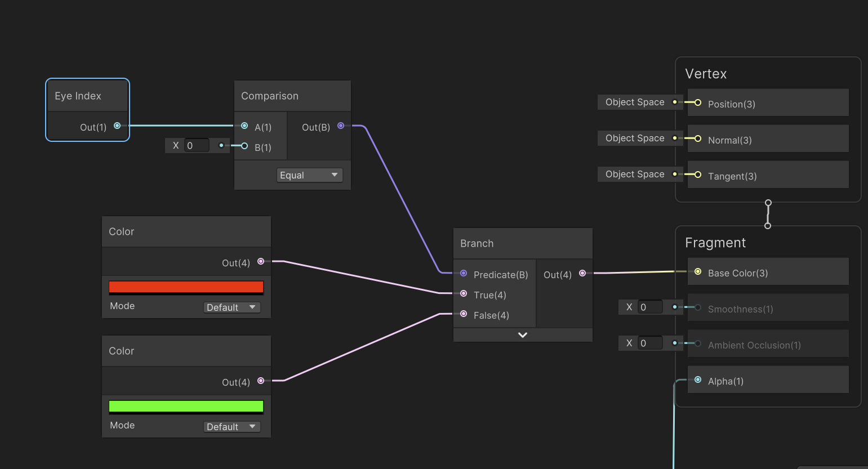The width and height of the screenshot is (868, 469).
Task: Click the Fragment Alpha(1) input port
Action: (698, 380)
